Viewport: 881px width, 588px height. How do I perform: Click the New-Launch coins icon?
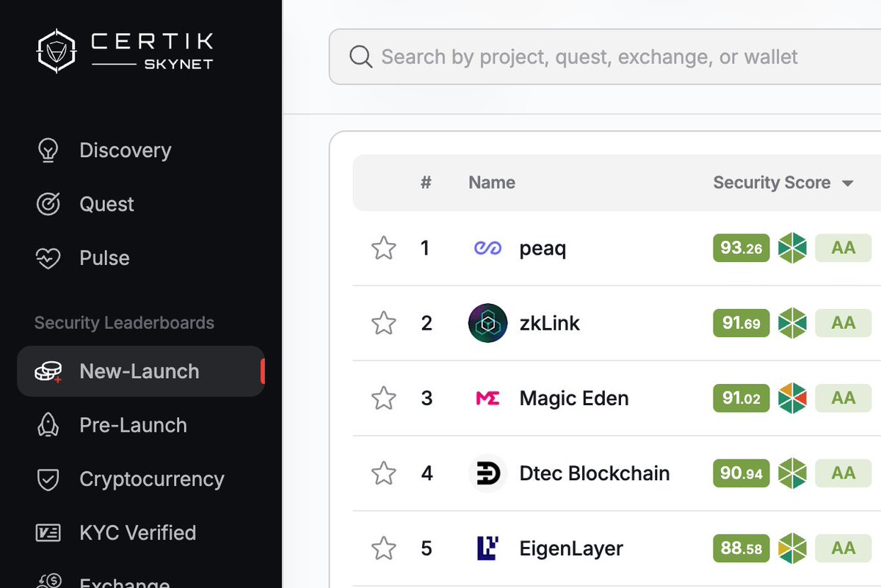48,371
